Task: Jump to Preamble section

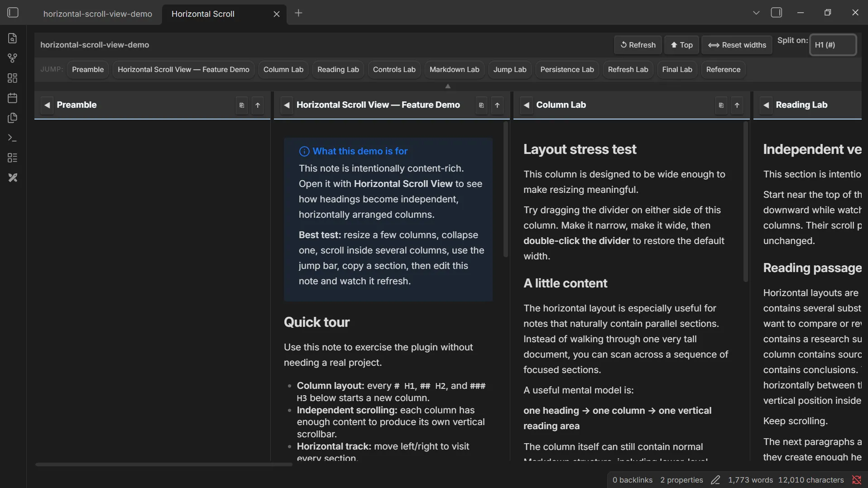Action: [x=88, y=70]
